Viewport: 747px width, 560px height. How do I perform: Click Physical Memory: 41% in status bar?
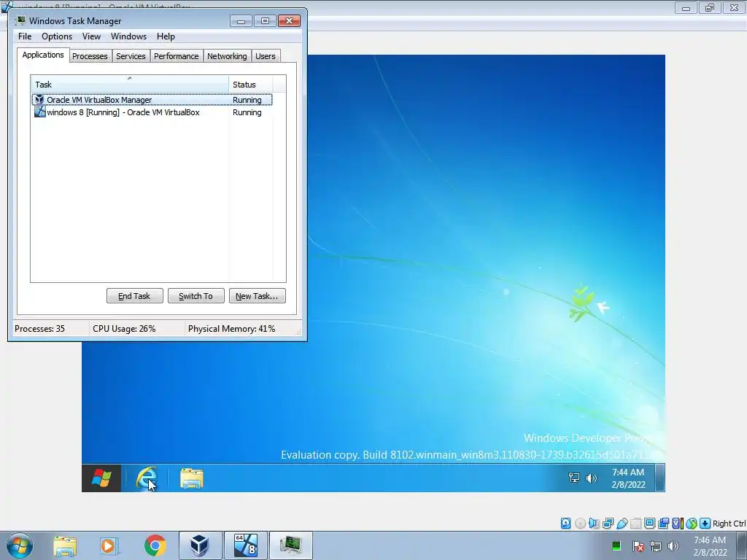[231, 329]
